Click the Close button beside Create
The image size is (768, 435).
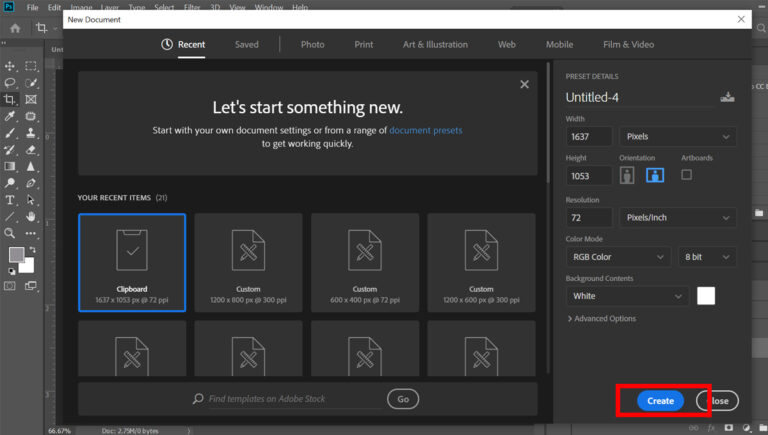pos(718,401)
